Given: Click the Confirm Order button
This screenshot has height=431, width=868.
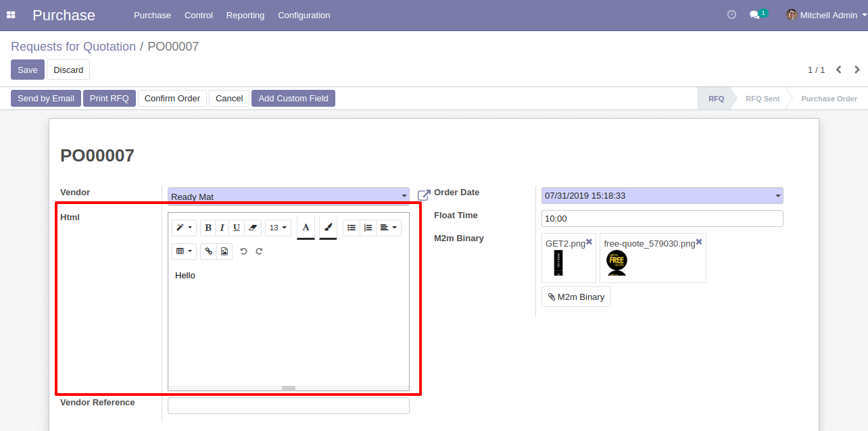Looking at the screenshot, I should pyautogui.click(x=172, y=99).
